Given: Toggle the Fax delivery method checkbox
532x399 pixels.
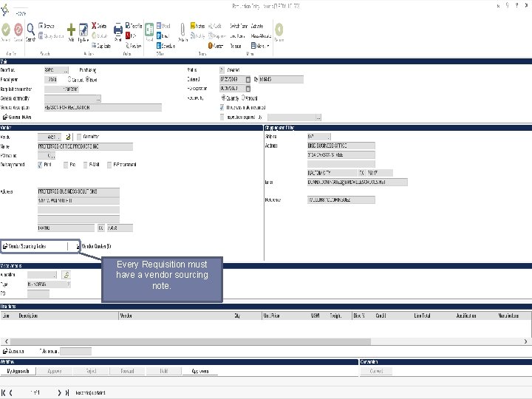Looking at the screenshot, I should pos(66,165).
